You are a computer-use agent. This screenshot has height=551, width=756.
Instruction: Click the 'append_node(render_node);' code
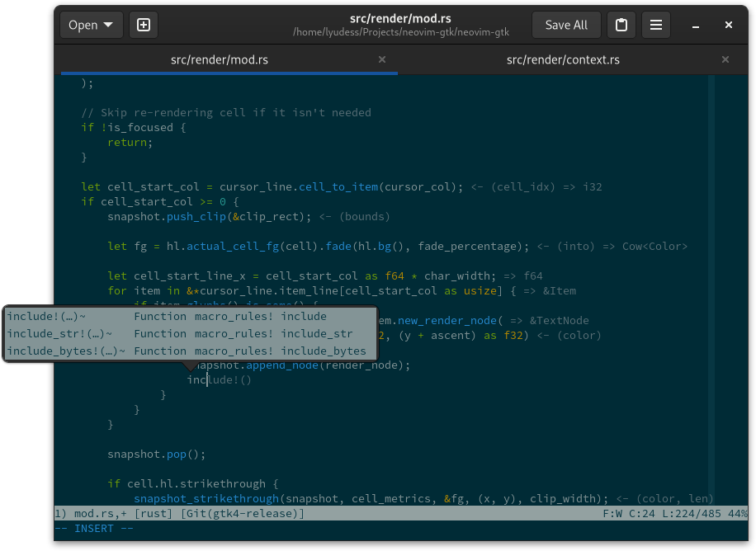pos(328,365)
